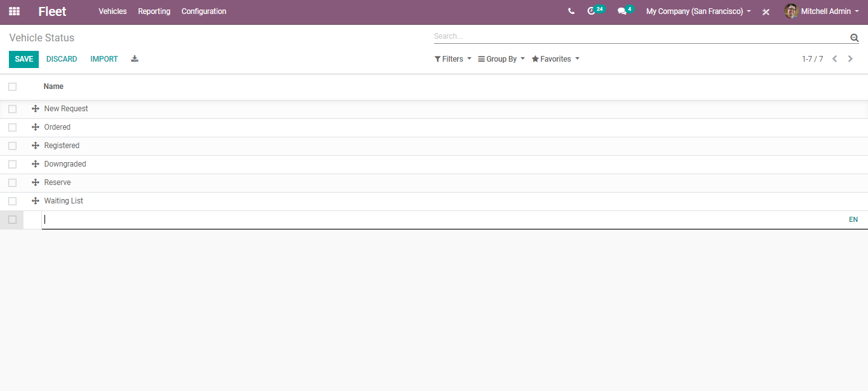The width and height of the screenshot is (868, 391).
Task: Click drag handle for Reserve row
Action: pyautogui.click(x=36, y=182)
